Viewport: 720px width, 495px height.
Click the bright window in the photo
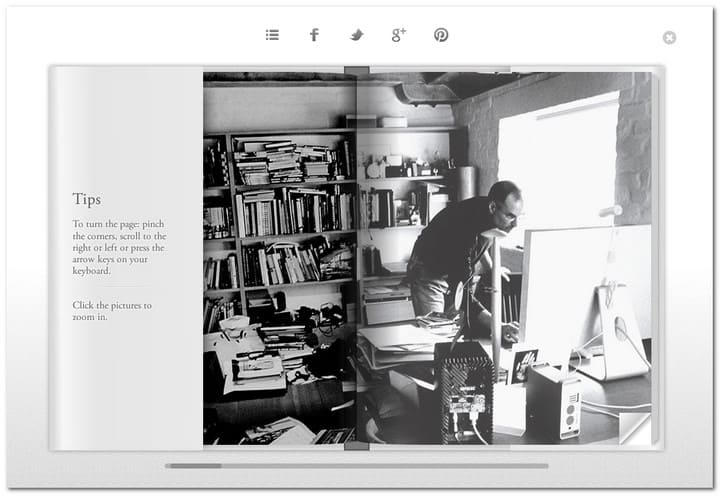click(558, 150)
